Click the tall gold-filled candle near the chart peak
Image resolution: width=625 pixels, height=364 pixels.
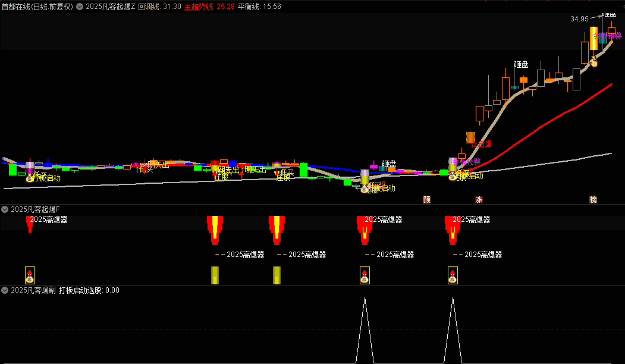593,38
